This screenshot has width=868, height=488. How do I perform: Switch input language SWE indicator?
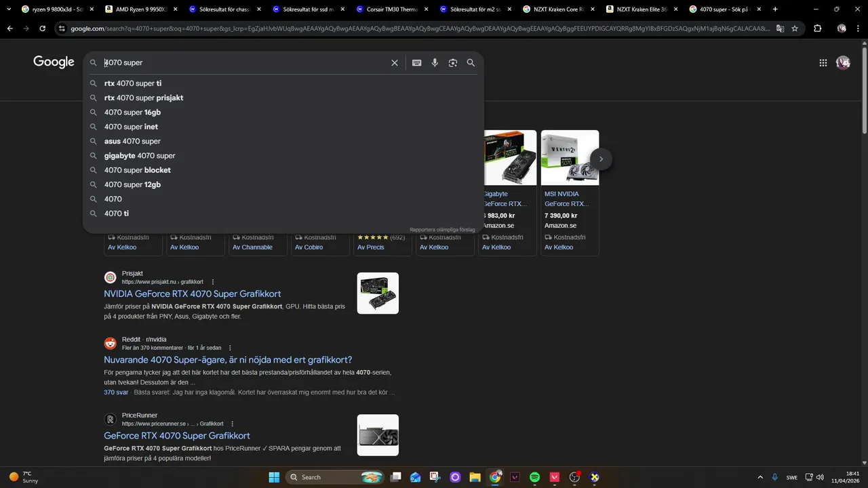tap(792, 477)
